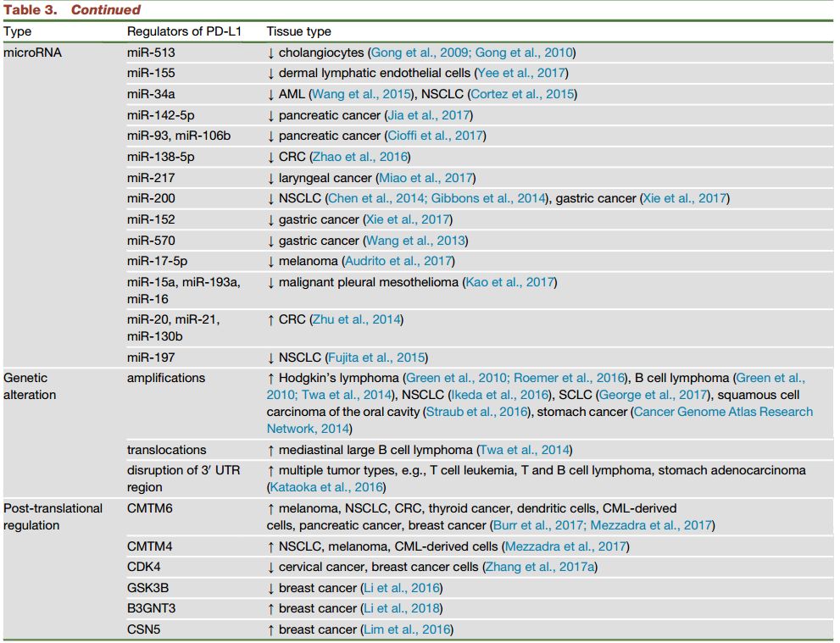Screen dimensions: 840x643
Task: Follow Gibbons et al., 2014 citation link
Action: tap(488, 198)
